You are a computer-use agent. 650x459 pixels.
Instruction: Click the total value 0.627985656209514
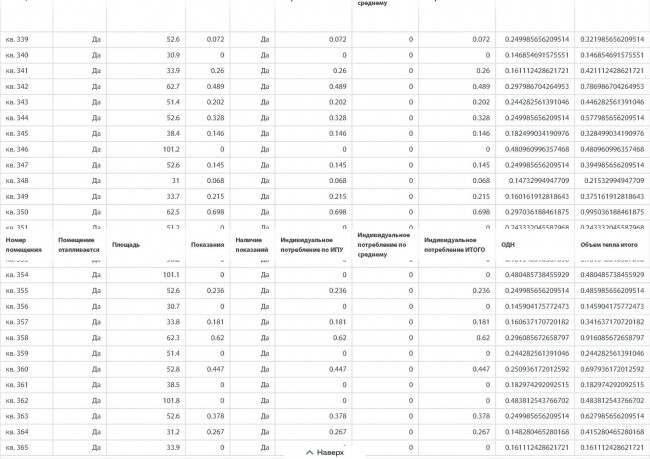(x=612, y=416)
